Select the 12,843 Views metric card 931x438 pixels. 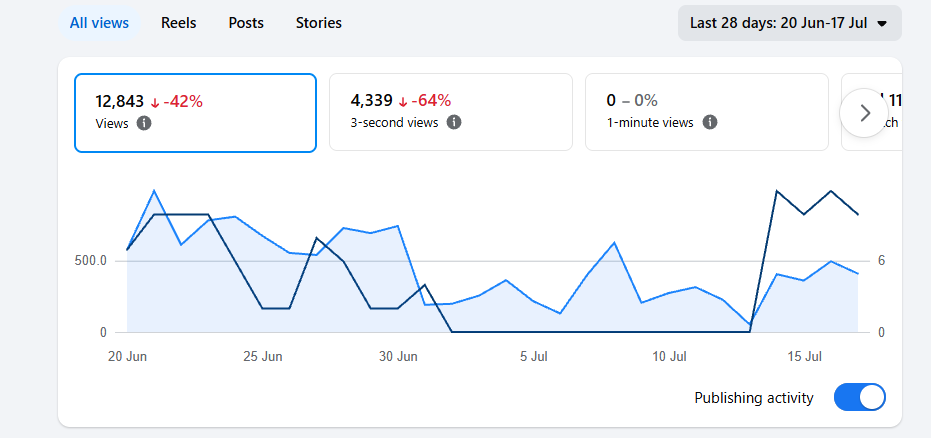click(x=195, y=113)
